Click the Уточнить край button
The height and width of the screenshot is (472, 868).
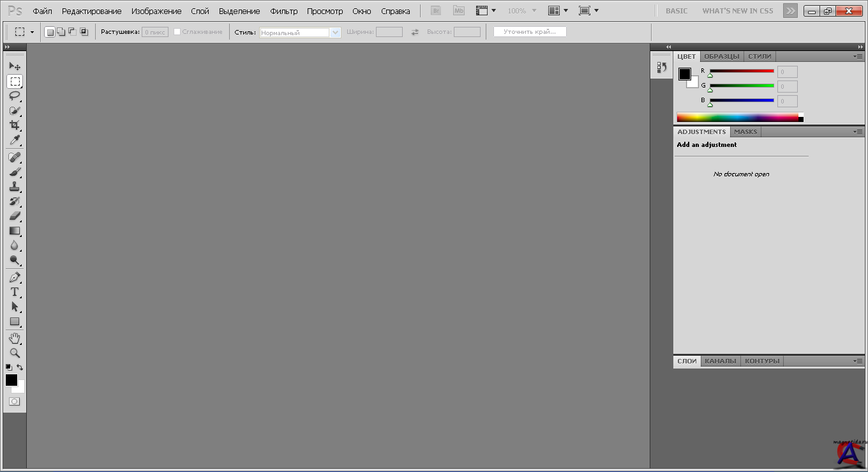(529, 32)
